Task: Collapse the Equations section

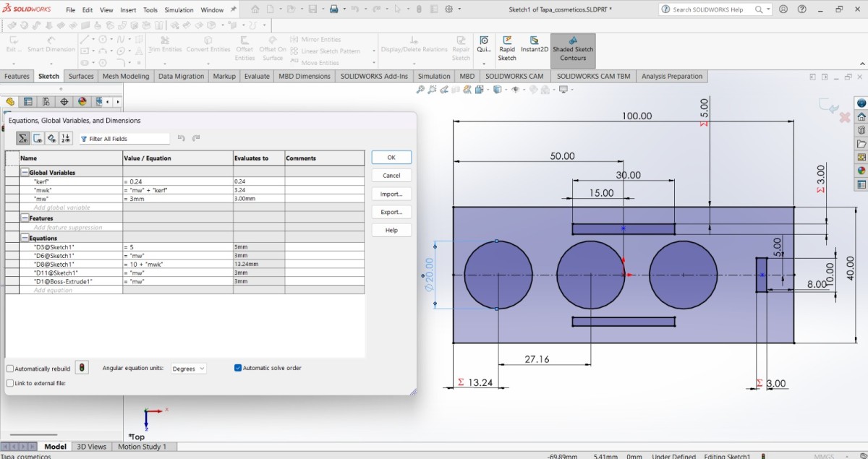Action: tap(25, 238)
